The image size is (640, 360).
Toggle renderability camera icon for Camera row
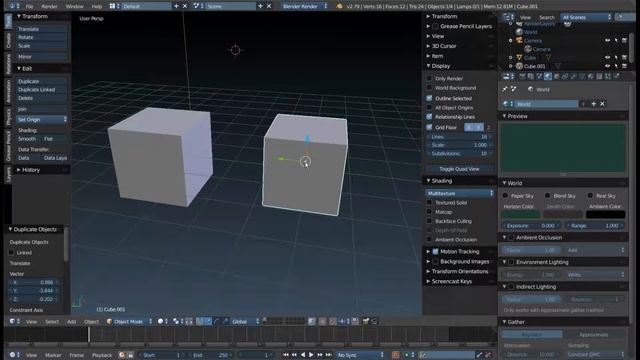(624, 40)
